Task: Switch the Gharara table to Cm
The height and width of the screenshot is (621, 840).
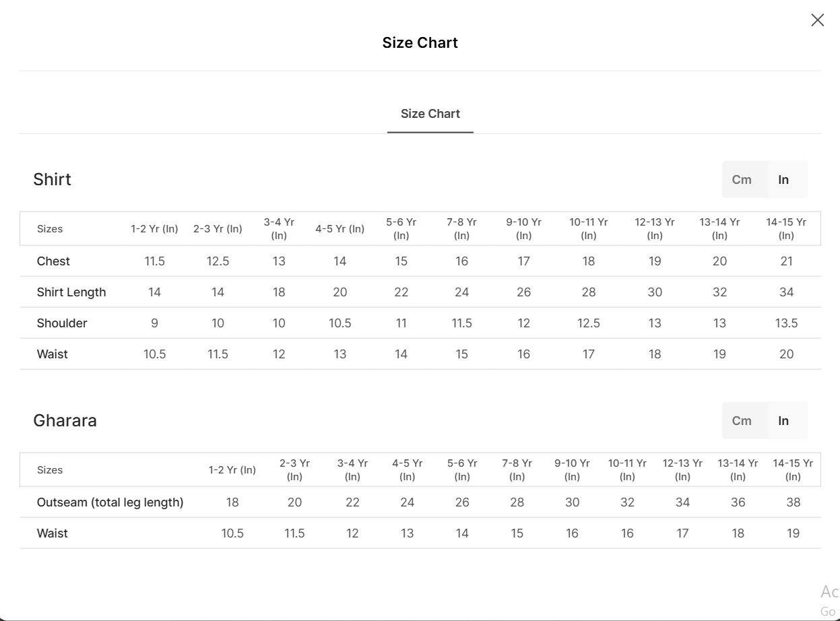Action: [742, 421]
